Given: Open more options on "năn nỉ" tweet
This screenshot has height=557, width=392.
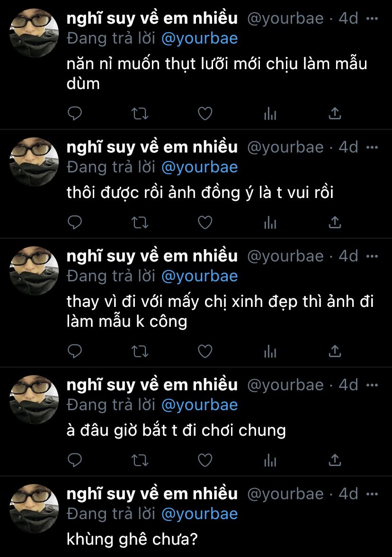Looking at the screenshot, I should pos(372,18).
